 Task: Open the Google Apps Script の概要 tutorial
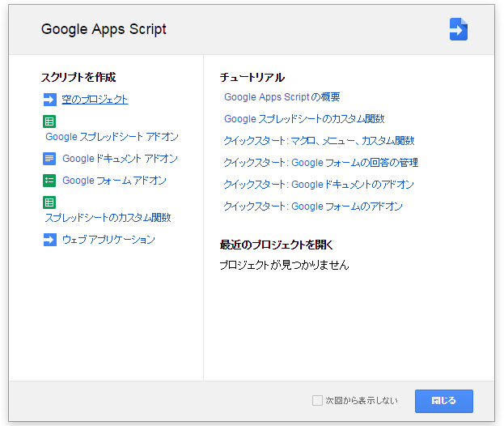[x=282, y=97]
